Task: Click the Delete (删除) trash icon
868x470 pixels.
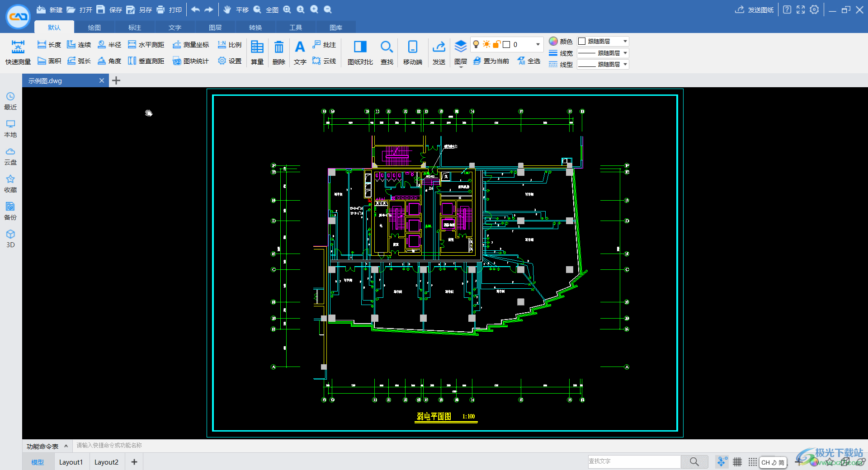Action: [279, 52]
